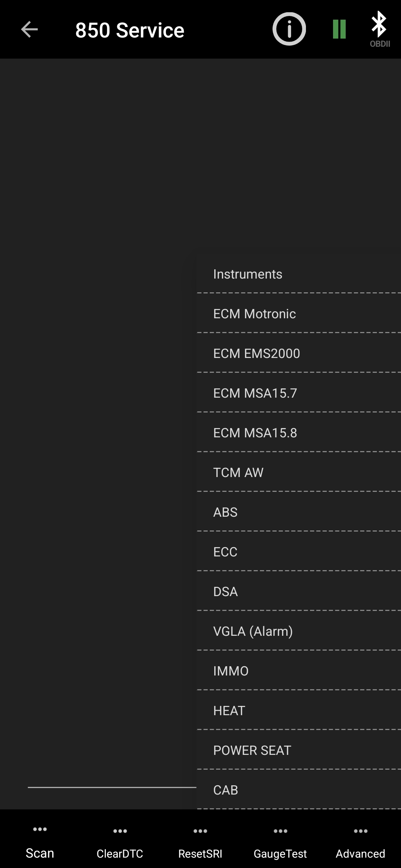401x868 pixels.
Task: Select the TCM AW option
Action: click(x=238, y=473)
